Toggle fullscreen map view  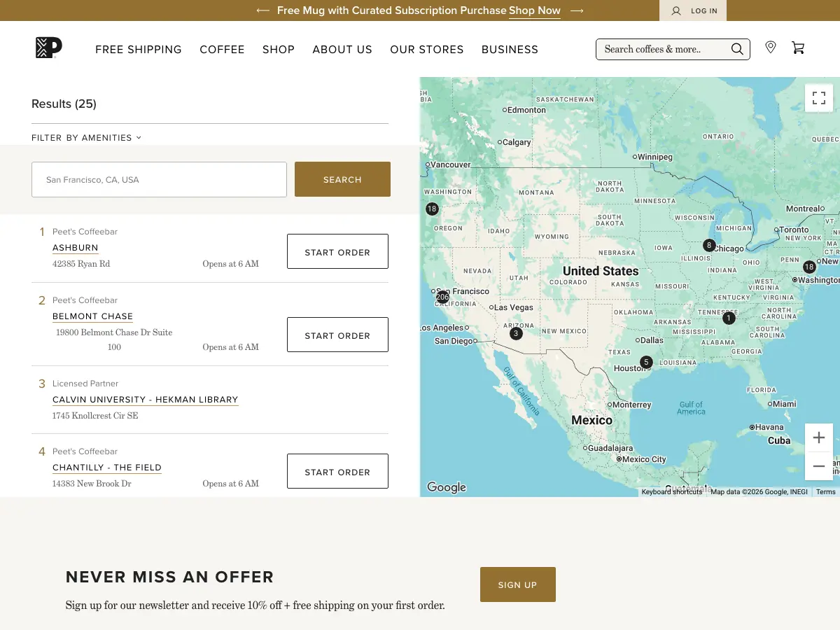pos(819,98)
